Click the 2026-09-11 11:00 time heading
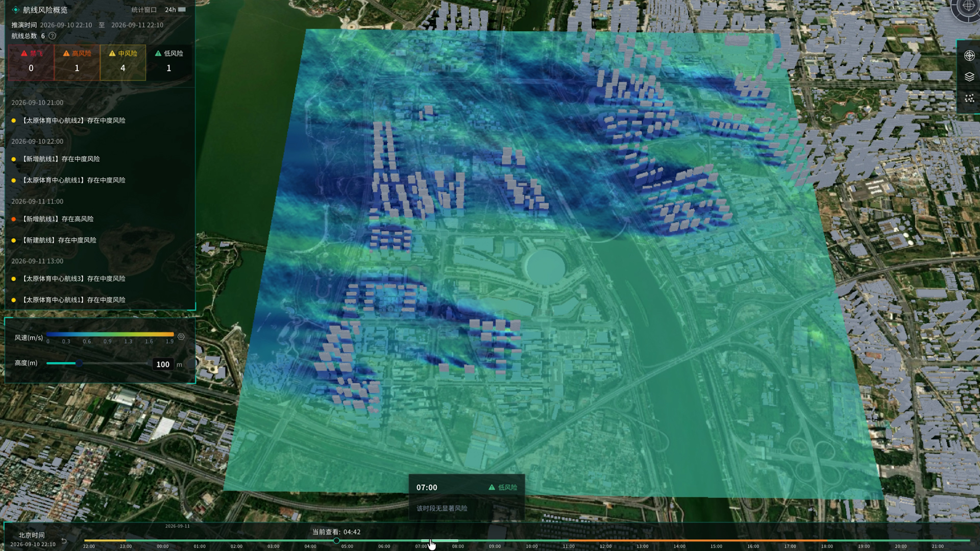The image size is (980, 551). pyautogui.click(x=37, y=202)
